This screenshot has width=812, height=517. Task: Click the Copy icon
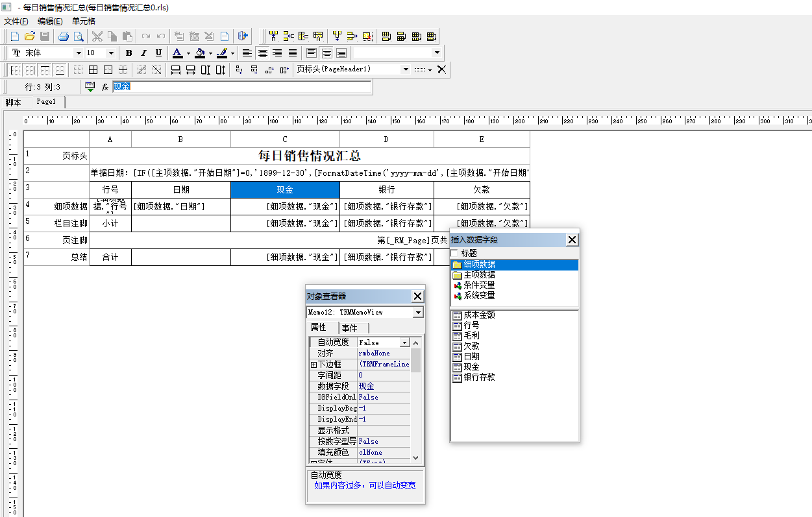tap(112, 36)
